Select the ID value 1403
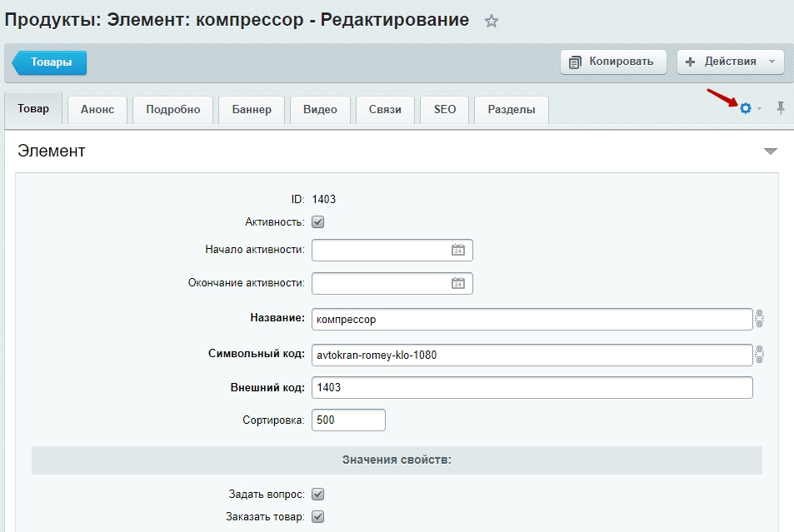Screen dimensions: 794x532 coord(323,199)
